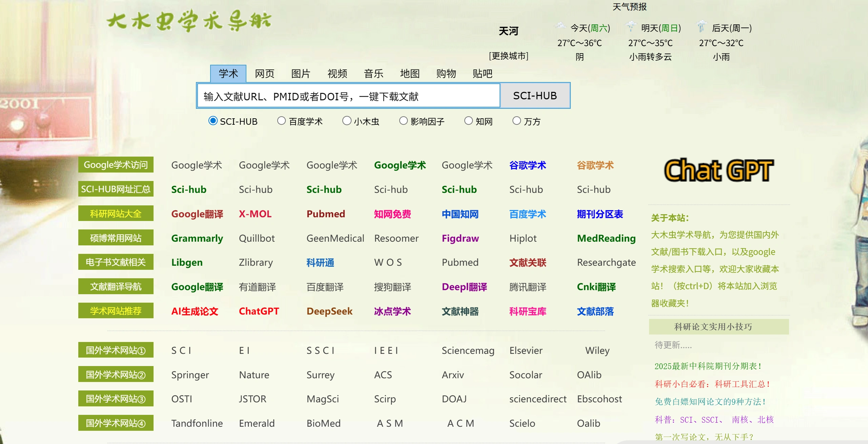Open the blue 谷歌学术 link
Viewport: 868px width, 444px height.
click(528, 165)
